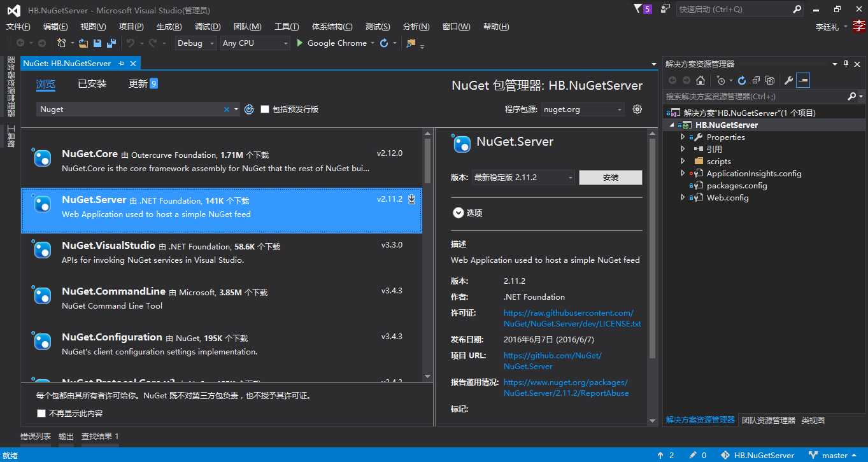
Task: Expand the 选项 options section
Action: pyautogui.click(x=458, y=213)
